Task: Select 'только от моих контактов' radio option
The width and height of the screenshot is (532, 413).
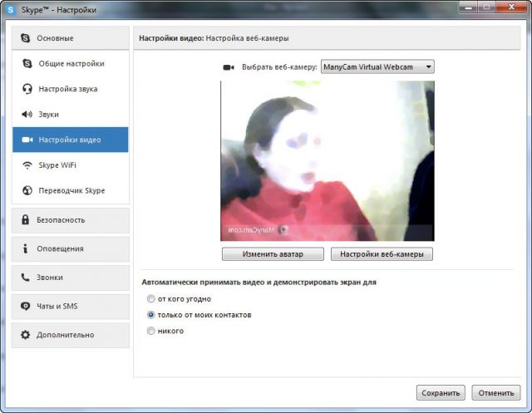Action: (x=151, y=315)
